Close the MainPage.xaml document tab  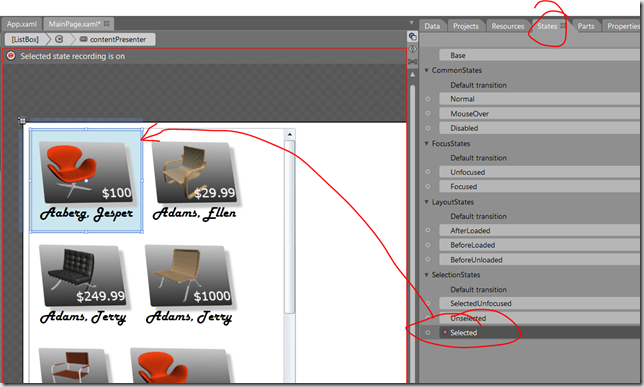(x=106, y=24)
